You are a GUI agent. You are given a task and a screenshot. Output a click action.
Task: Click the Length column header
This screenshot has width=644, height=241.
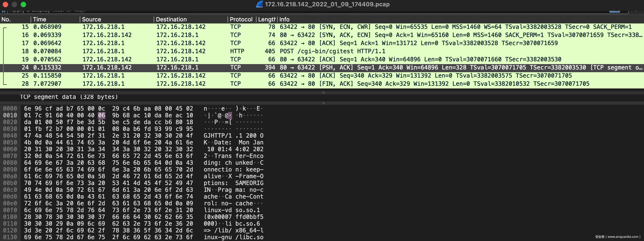click(x=267, y=19)
